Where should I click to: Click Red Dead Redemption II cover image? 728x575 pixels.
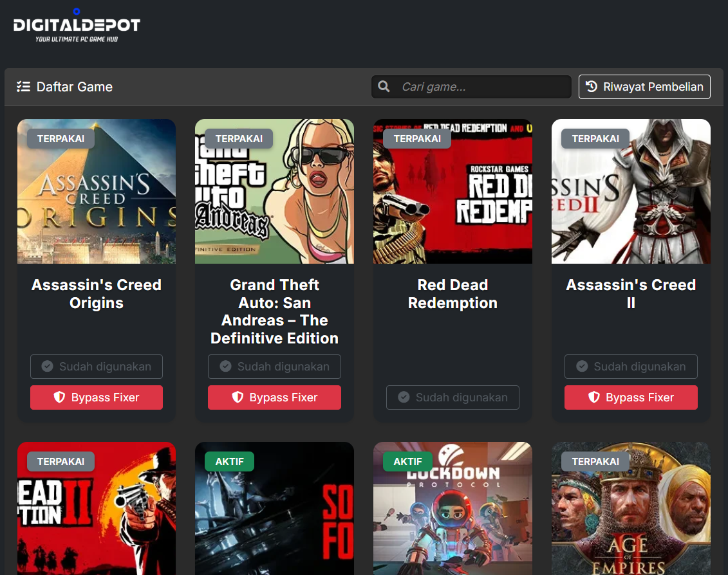(97, 508)
